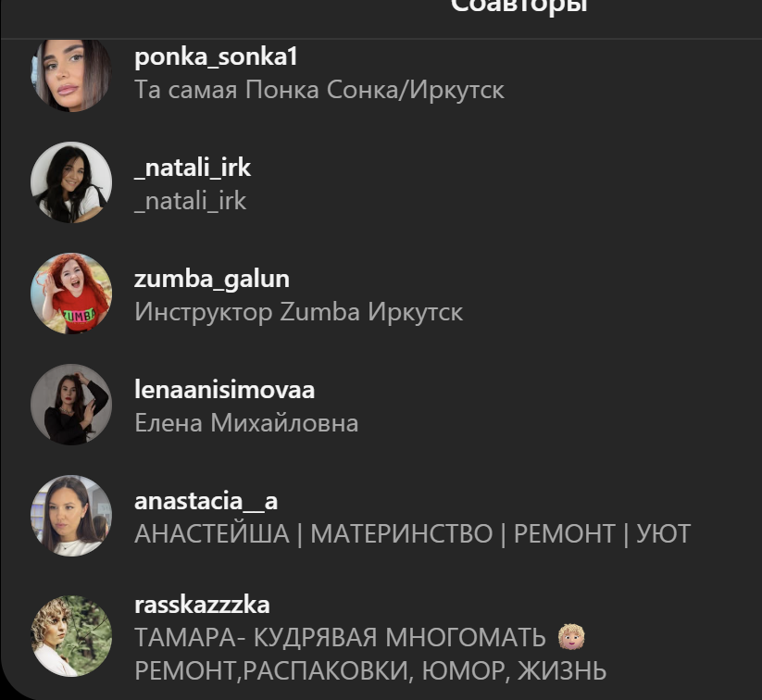Image resolution: width=762 pixels, height=700 pixels.
Task: Select the gray _natali_irk subtitle text
Action: tap(191, 202)
